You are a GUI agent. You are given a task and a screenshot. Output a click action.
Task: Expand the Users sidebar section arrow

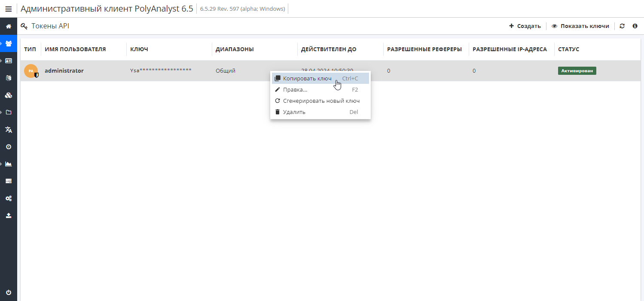[1, 43]
